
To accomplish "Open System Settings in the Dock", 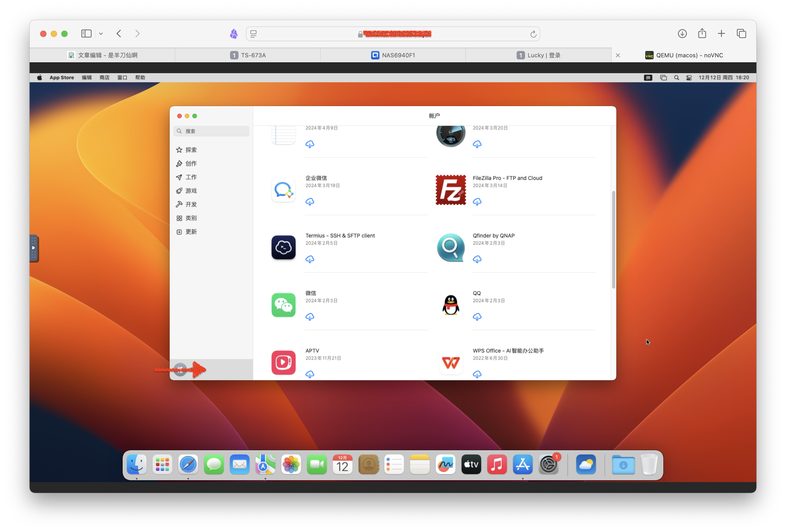I will click(548, 465).
